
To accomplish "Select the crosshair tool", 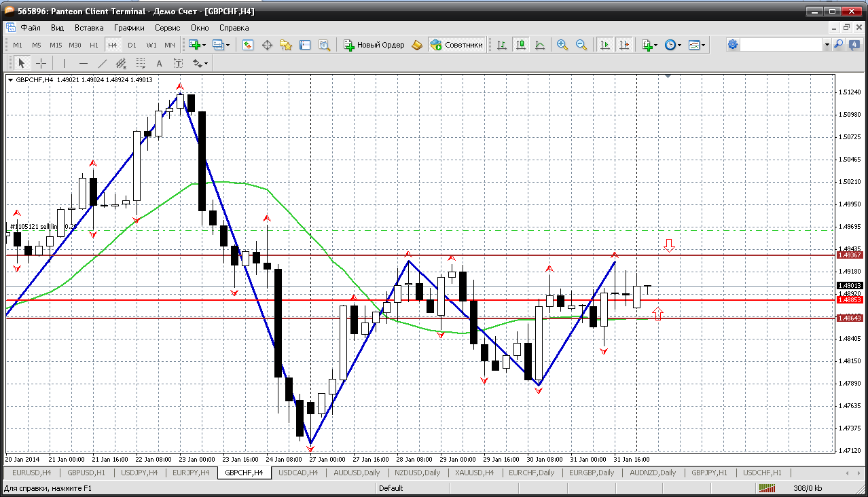I will pyautogui.click(x=41, y=63).
